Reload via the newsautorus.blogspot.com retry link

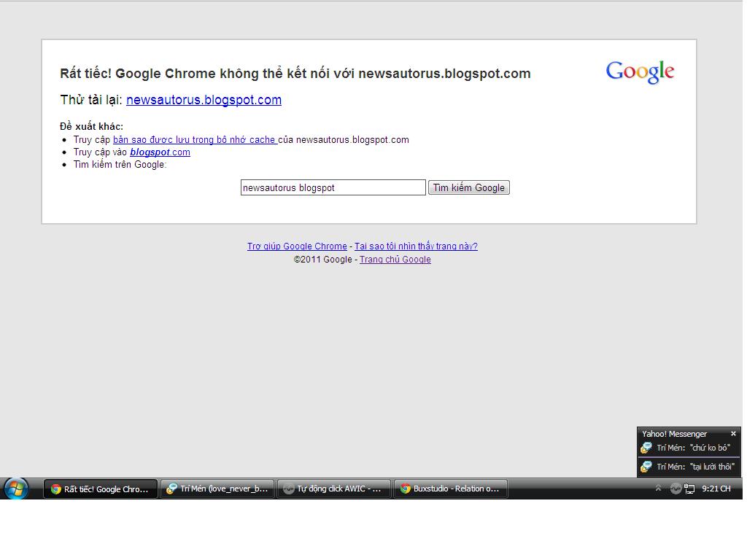coord(204,100)
